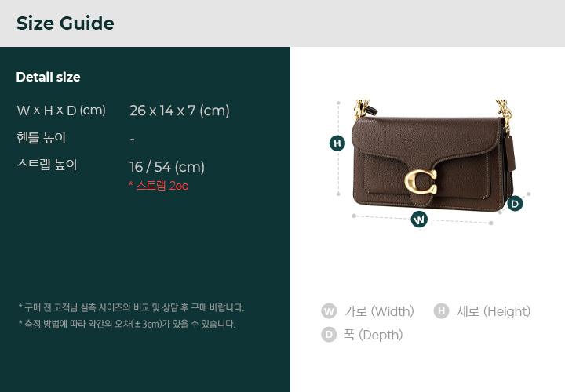Click the brown handbag product image
Screen dimensions: 565x392
432,155
